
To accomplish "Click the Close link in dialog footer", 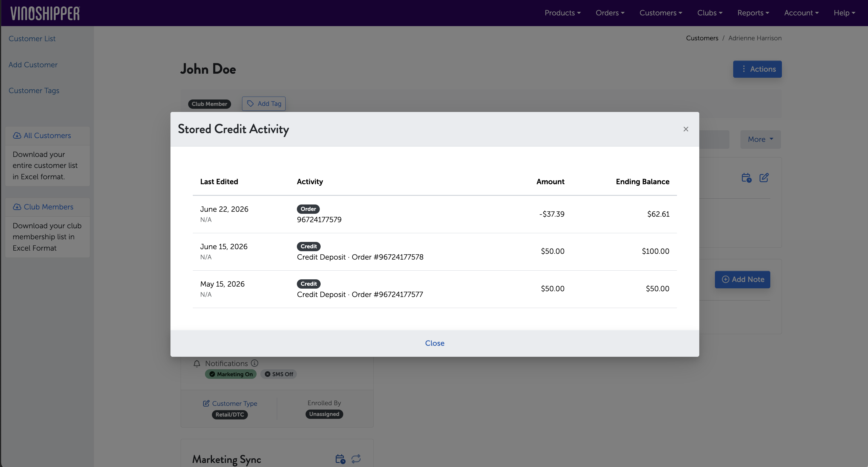I will (435, 343).
